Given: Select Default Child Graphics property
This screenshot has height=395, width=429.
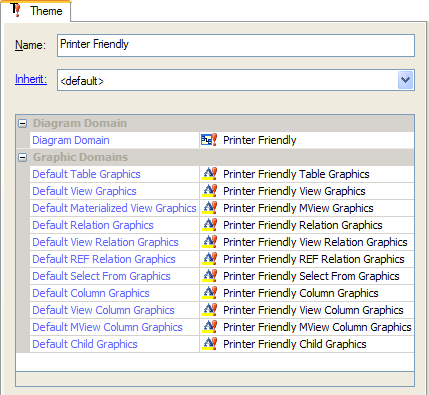Looking at the screenshot, I should tap(85, 344).
